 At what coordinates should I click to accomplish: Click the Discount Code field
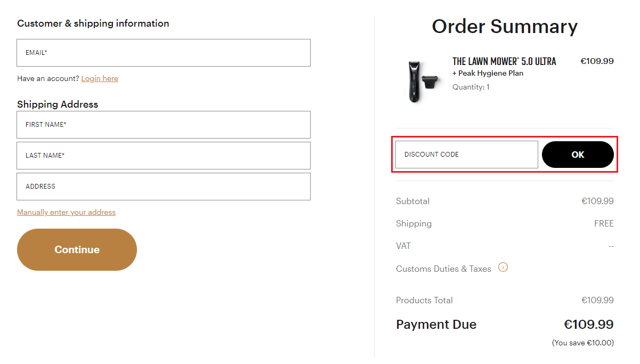pyautogui.click(x=466, y=155)
